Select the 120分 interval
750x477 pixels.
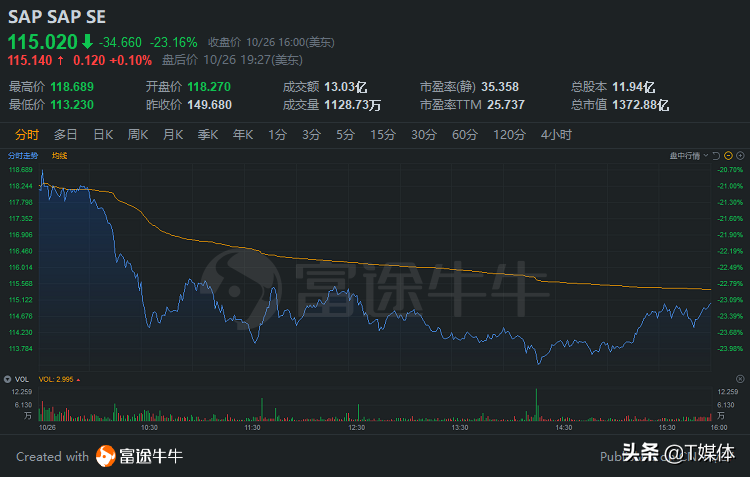click(x=509, y=135)
